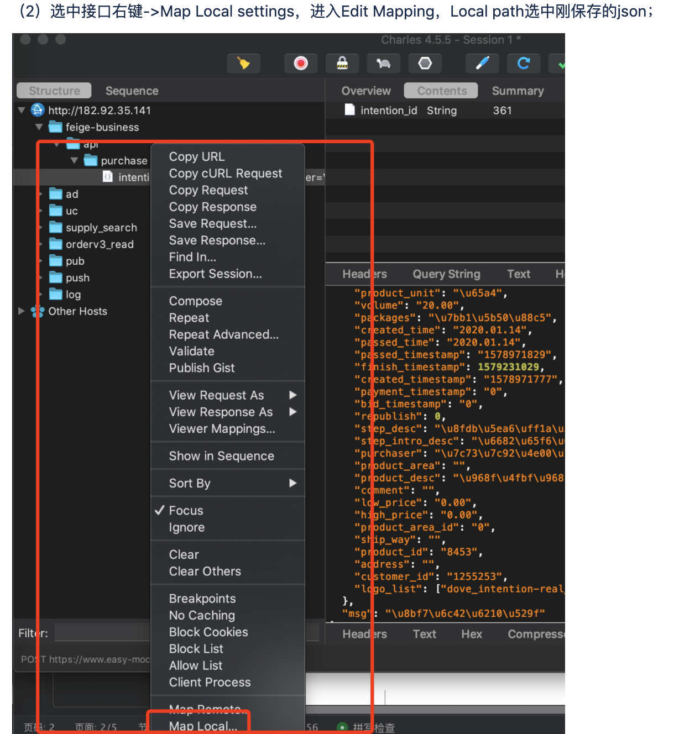700x734 pixels.
Task: Click the pen compose icon
Action: pos(482,64)
